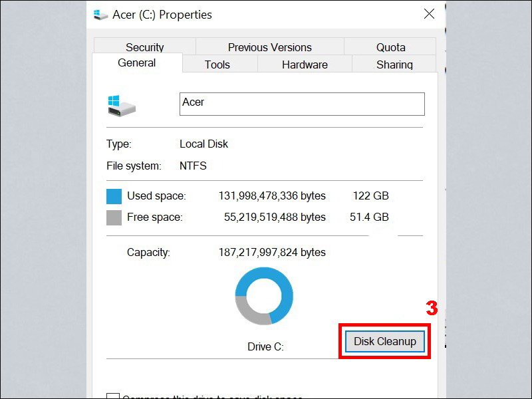Click the Acer (C:) Properties window title
The width and height of the screenshot is (532, 399).
162,15
